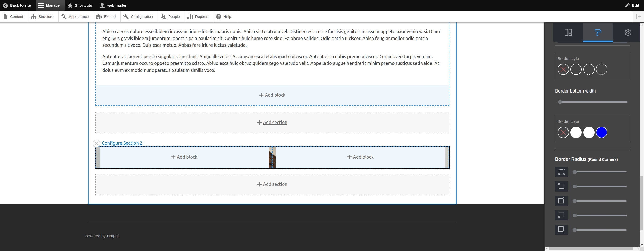Click the Border bottom width slider handle
This screenshot has width=644, height=251.
tap(560, 102)
